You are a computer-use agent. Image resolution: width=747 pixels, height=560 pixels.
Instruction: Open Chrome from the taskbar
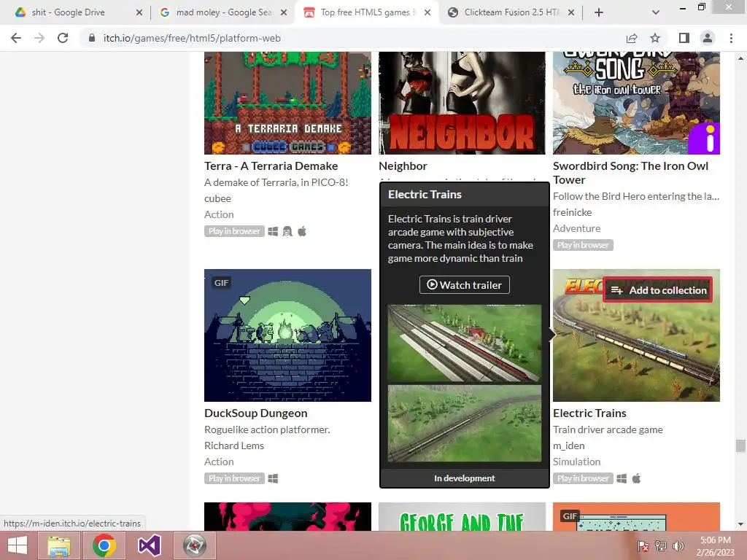point(104,545)
